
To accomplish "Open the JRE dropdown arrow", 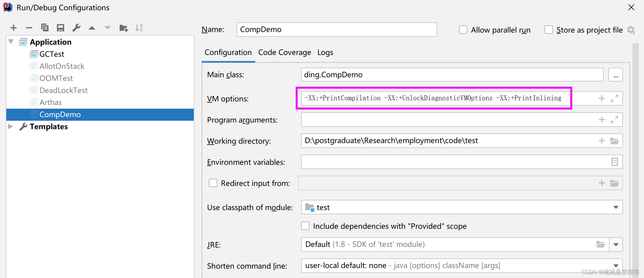I will pos(616,244).
